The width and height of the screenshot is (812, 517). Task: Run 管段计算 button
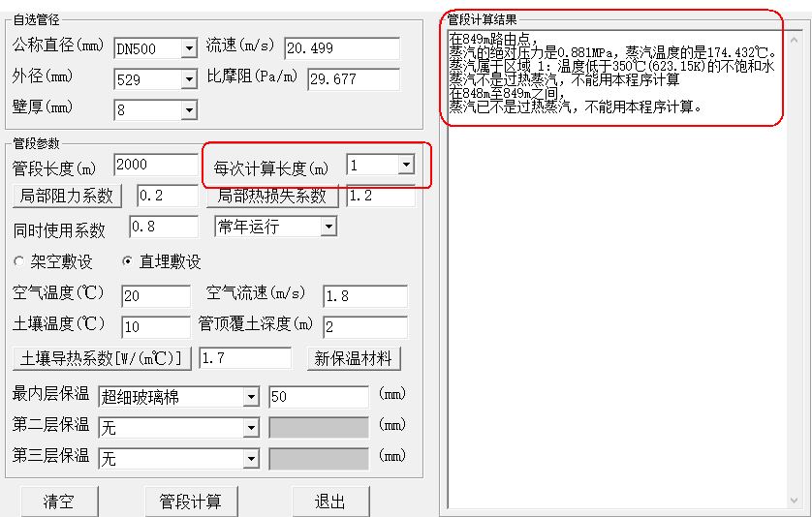(190, 502)
